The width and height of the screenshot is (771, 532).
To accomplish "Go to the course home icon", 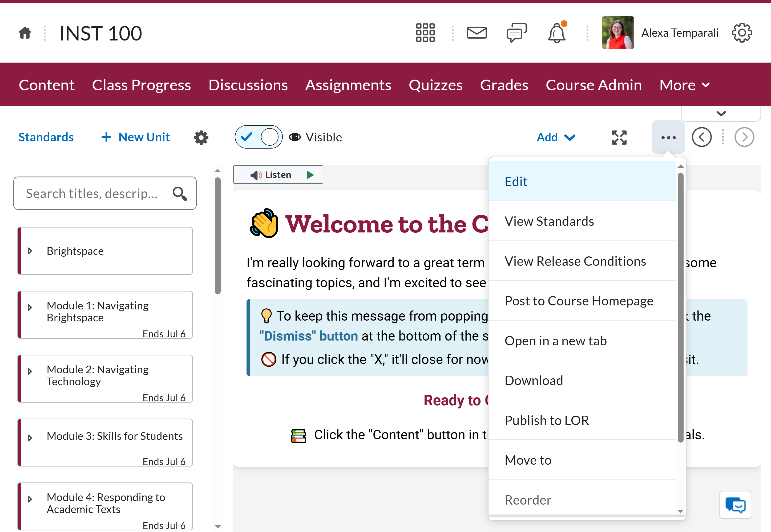I will (x=25, y=33).
